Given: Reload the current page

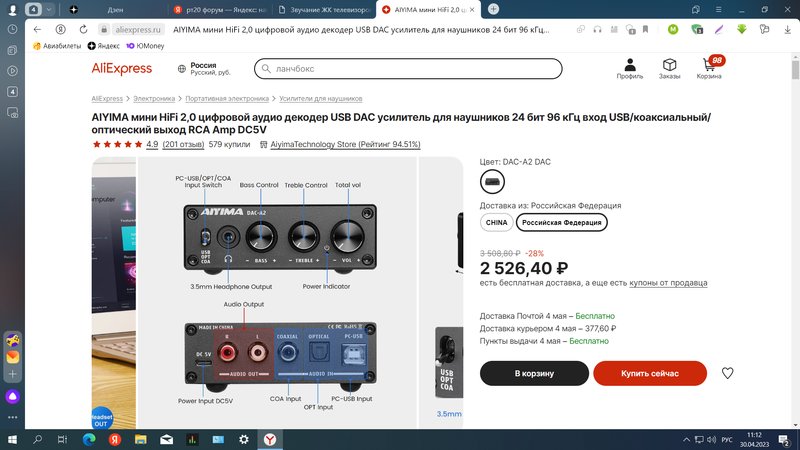Looking at the screenshot, I should 83,30.
